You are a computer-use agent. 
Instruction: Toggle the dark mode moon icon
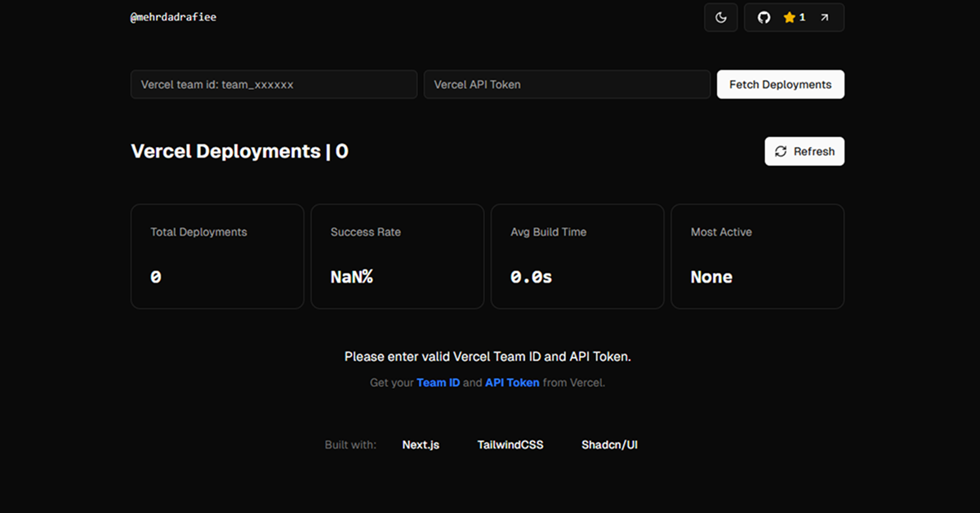pos(720,17)
